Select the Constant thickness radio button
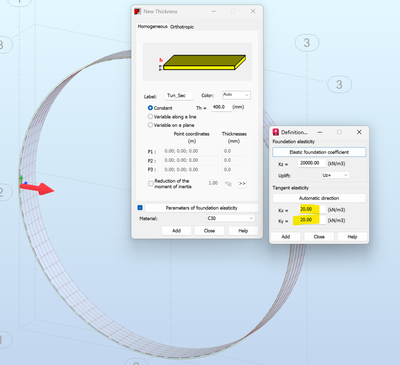400x365 pixels. click(x=150, y=108)
